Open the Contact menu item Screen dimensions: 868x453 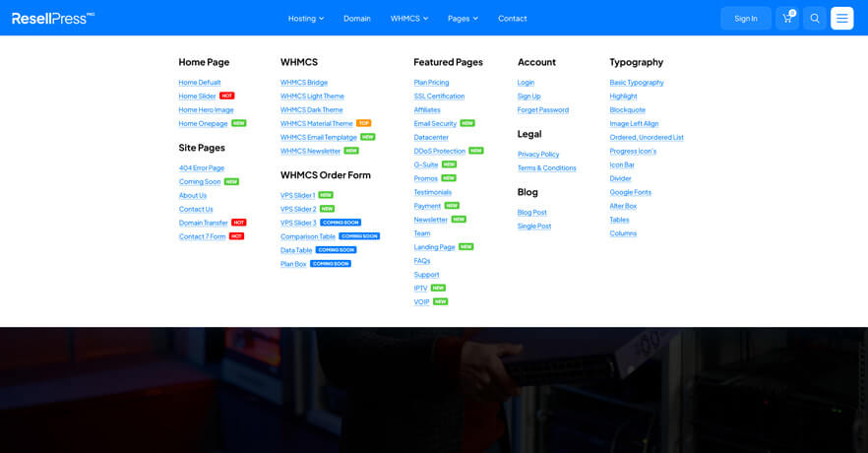[x=512, y=19]
